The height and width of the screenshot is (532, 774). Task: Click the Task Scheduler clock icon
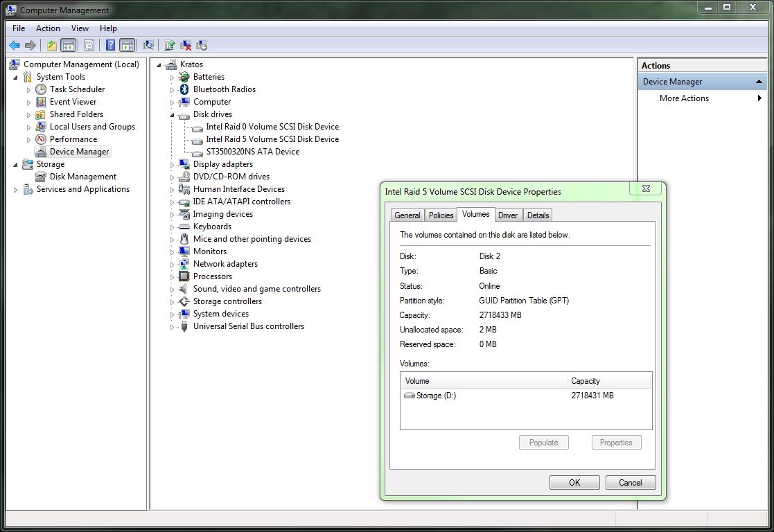41,89
